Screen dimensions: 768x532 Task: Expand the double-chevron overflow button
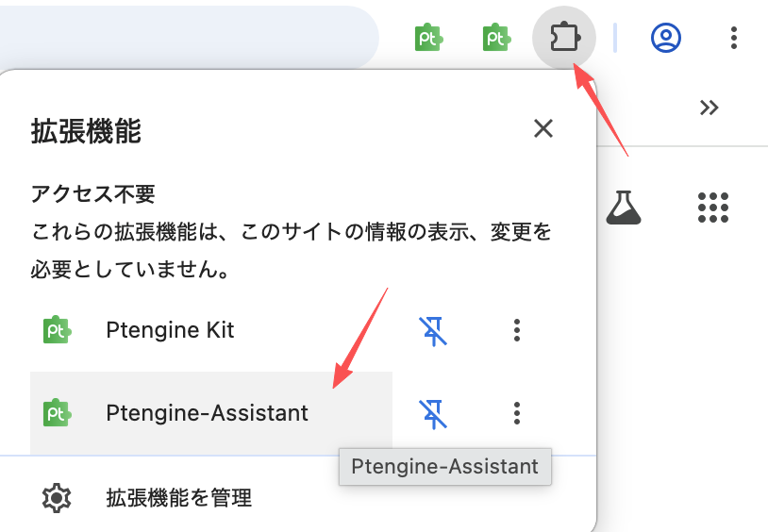(x=710, y=108)
